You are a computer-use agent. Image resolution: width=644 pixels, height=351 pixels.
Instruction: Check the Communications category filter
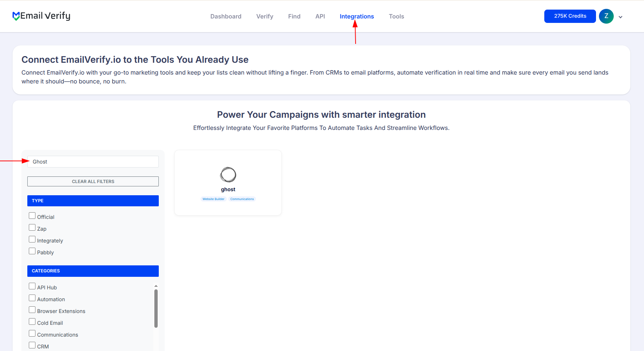[x=32, y=333]
